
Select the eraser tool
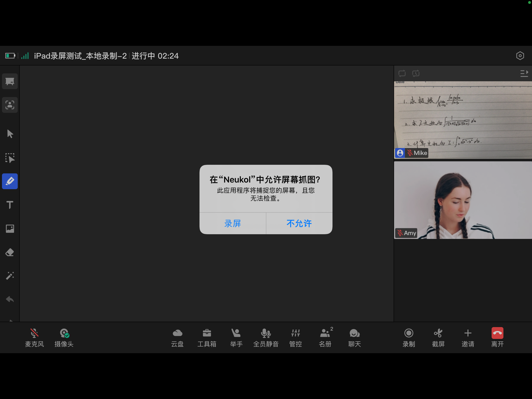10,252
